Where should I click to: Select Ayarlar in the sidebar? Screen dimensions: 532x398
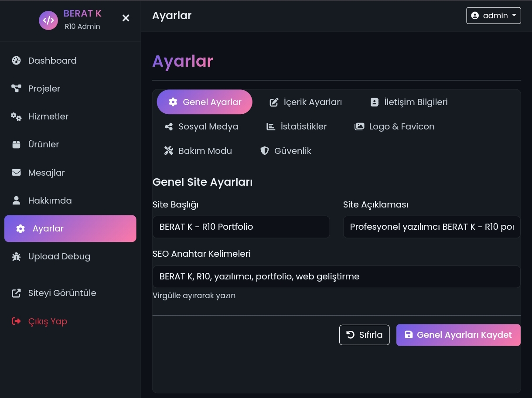coord(70,228)
